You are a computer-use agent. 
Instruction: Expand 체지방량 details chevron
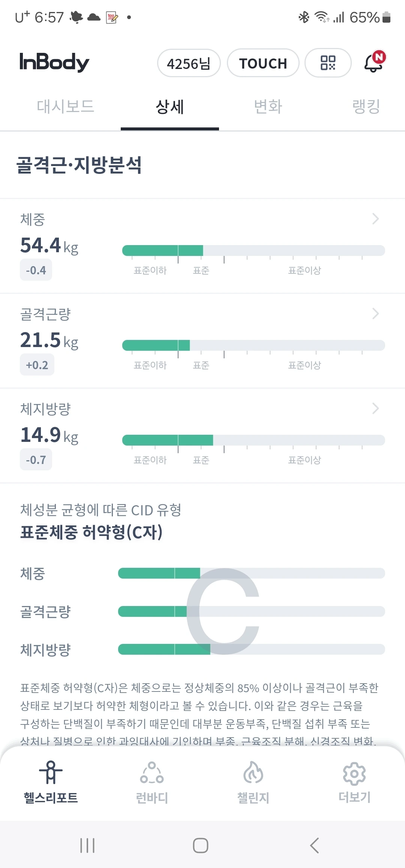tap(375, 409)
